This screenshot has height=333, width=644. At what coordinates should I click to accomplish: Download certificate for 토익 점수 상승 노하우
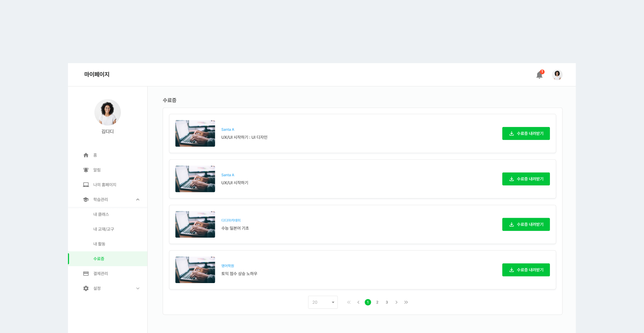click(x=526, y=270)
